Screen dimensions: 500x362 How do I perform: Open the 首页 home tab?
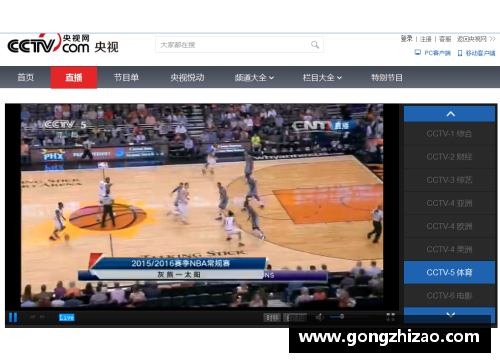click(26, 78)
